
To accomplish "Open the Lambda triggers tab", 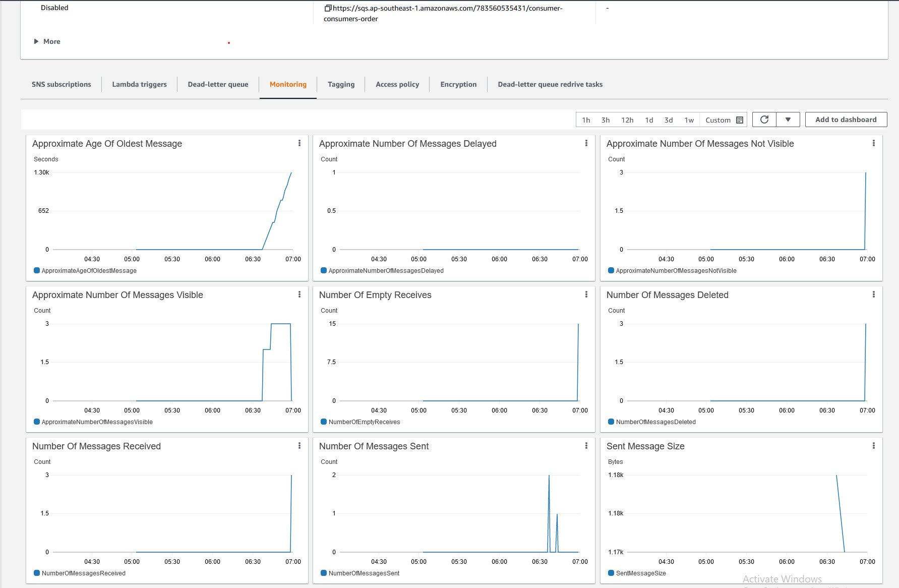I will tap(139, 84).
